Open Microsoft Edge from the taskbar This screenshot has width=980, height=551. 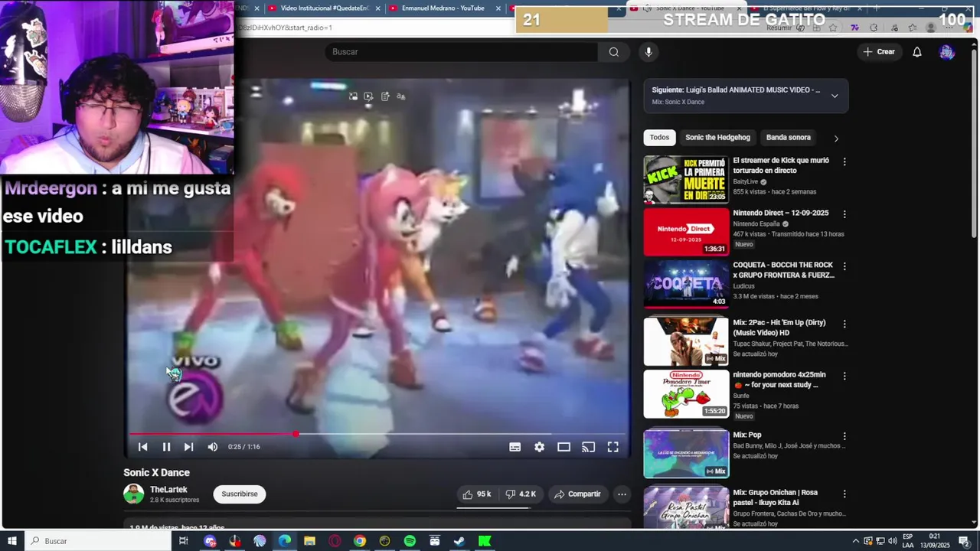click(285, 541)
